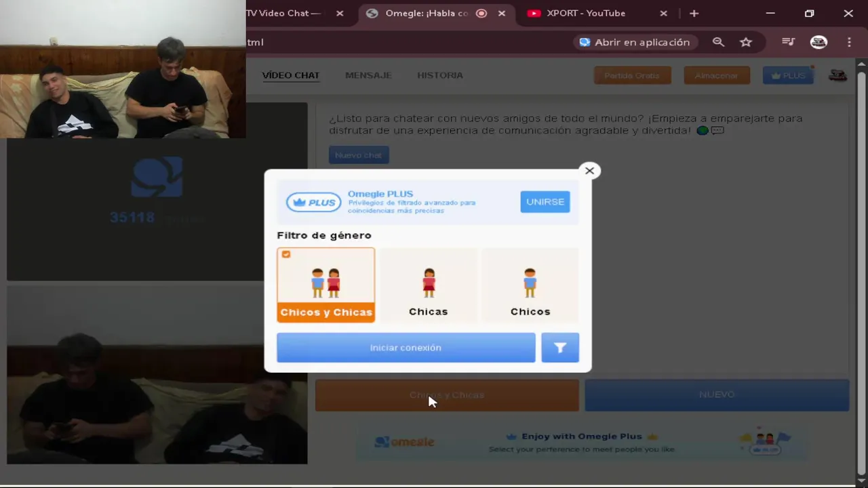Click the zoom magnifier icon in the address bar

tap(718, 42)
